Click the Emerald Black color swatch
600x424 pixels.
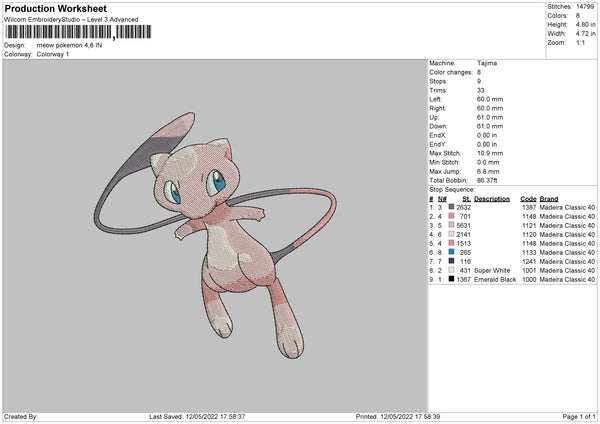click(x=451, y=279)
